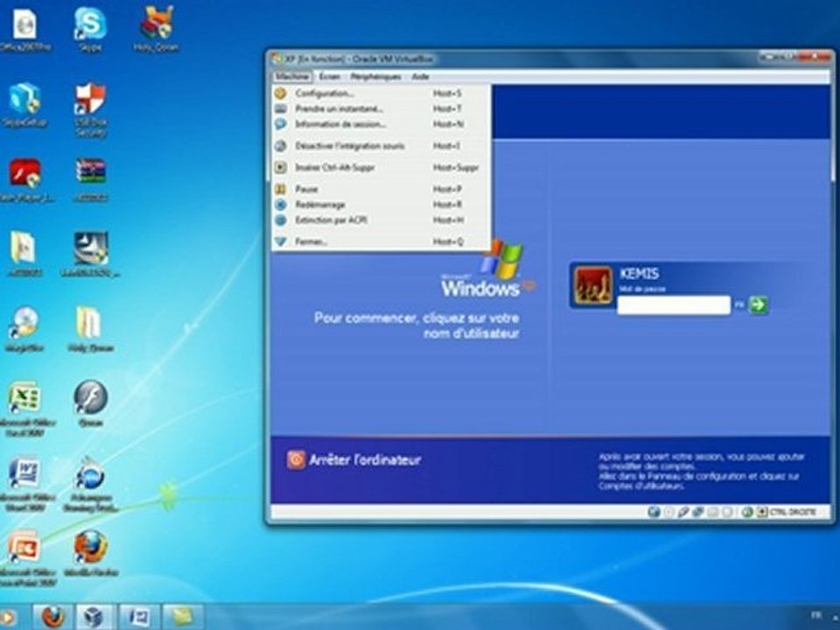Click Arrêter l'ordinateur button

354,459
